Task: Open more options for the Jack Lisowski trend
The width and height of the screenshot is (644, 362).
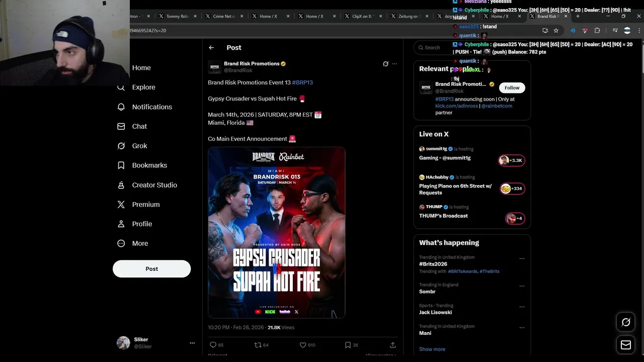Action: point(522,307)
